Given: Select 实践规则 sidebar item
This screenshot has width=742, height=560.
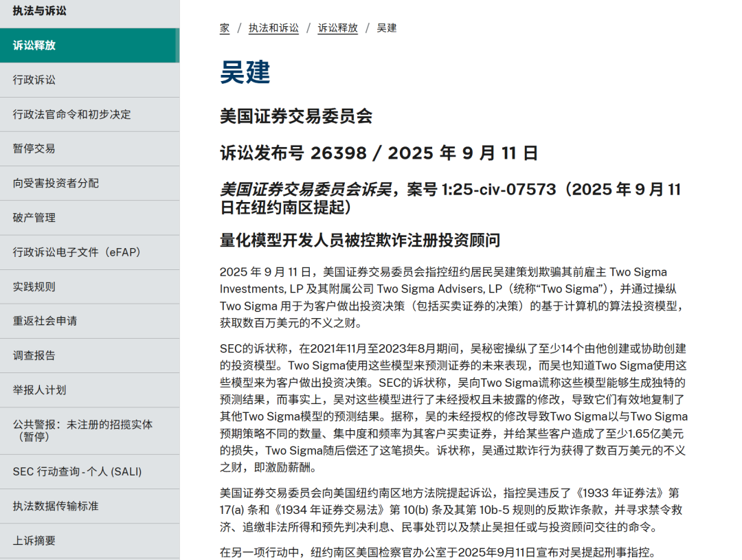Looking at the screenshot, I should click(89, 287).
